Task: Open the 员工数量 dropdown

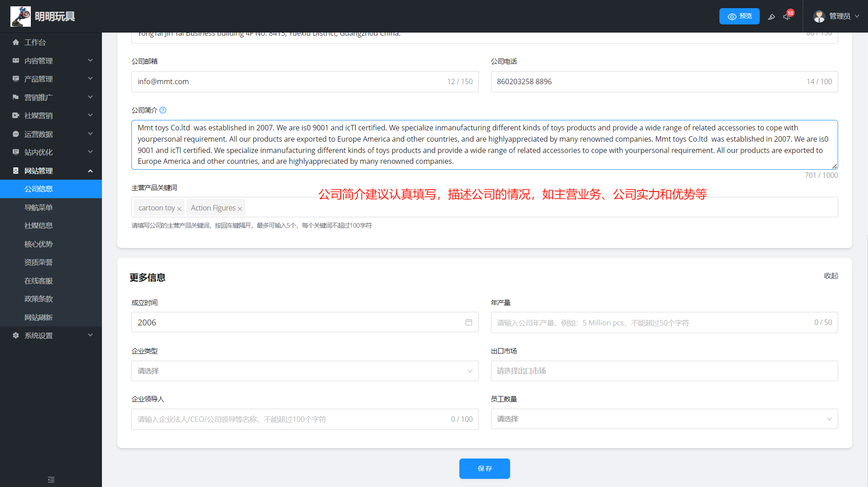Action: (x=664, y=419)
